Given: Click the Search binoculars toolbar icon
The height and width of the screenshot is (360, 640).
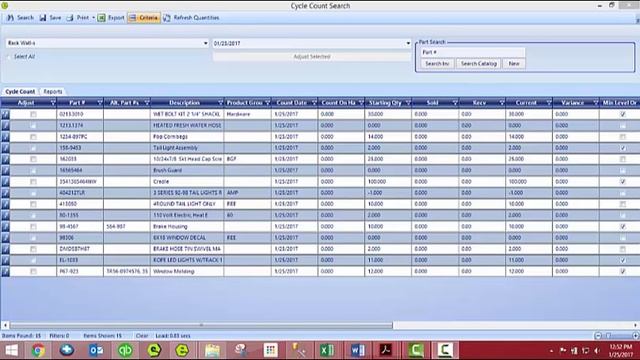Looking at the screenshot, I should pos(10,18).
